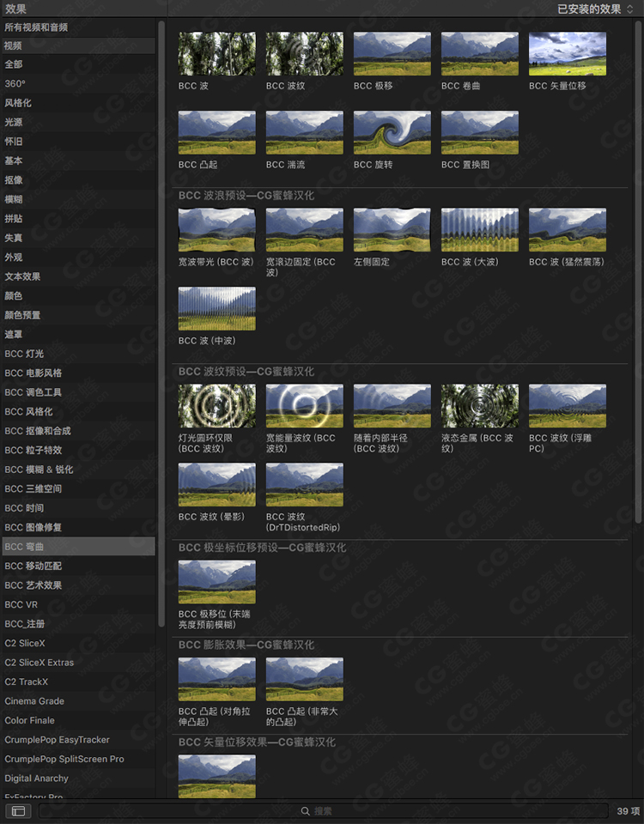Select the BCC 波 (猛然震荡) preset
The width and height of the screenshot is (644, 824).
tap(568, 230)
